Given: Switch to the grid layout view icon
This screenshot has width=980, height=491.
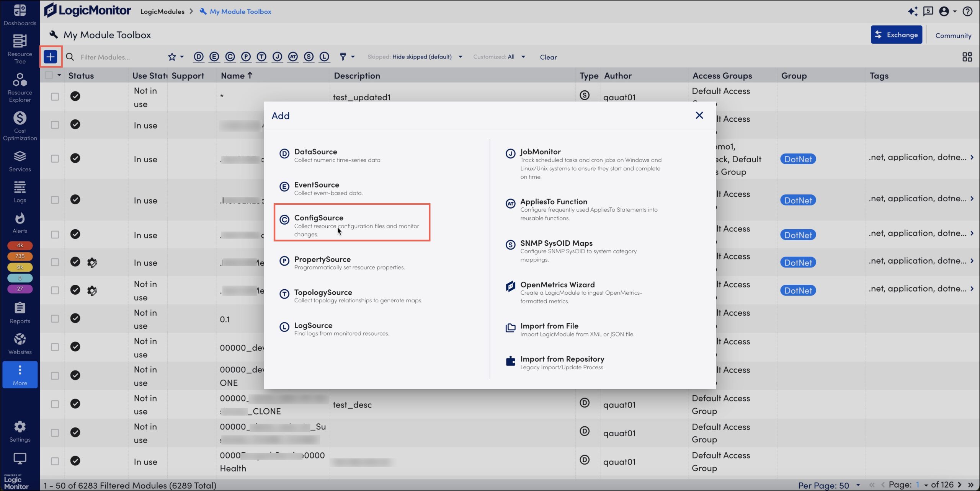Looking at the screenshot, I should pyautogui.click(x=967, y=57).
